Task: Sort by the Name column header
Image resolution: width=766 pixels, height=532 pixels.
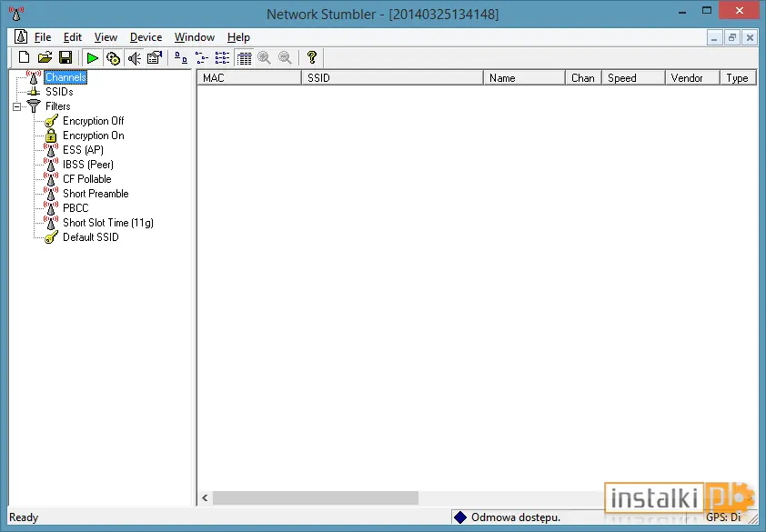Action: (524, 78)
